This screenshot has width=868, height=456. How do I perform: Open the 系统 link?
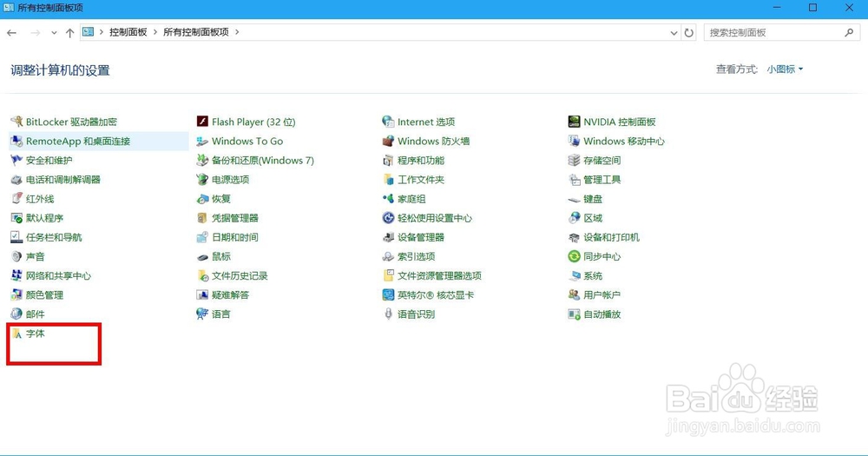click(593, 275)
